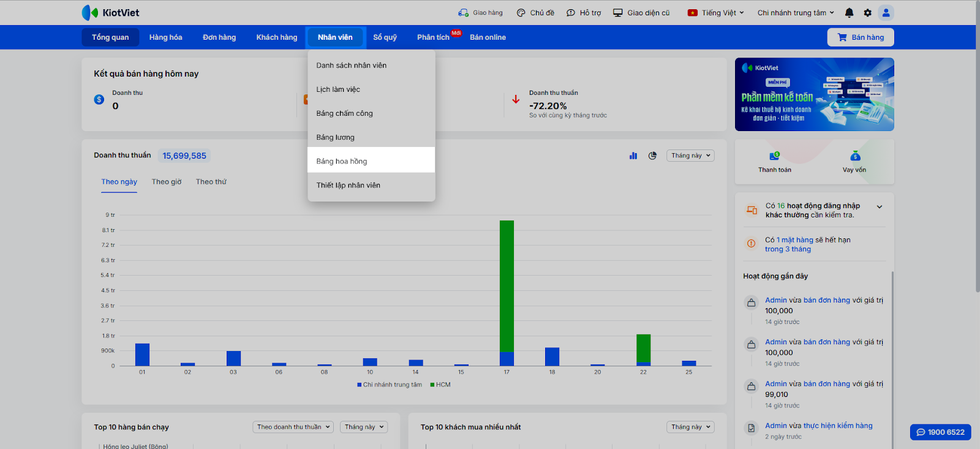The width and height of the screenshot is (980, 449).
Task: Expand the unusual login activity notice
Action: 880,207
